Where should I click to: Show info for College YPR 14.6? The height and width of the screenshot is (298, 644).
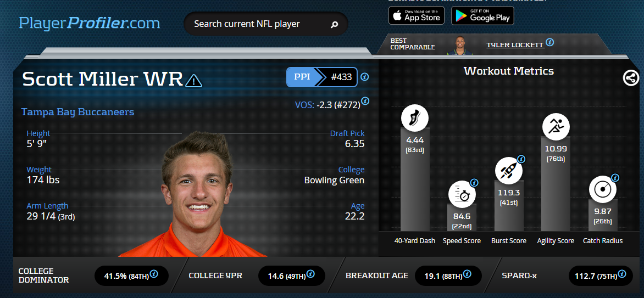tap(311, 274)
